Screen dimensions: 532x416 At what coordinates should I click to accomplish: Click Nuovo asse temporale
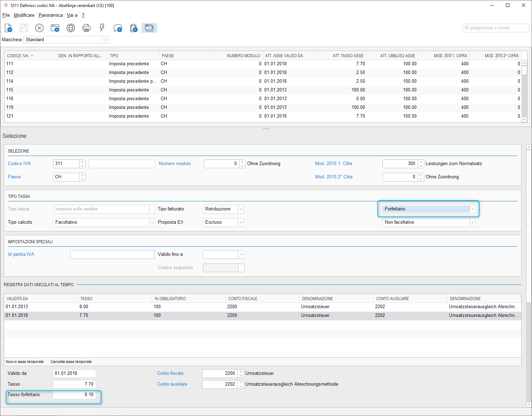tap(25, 362)
